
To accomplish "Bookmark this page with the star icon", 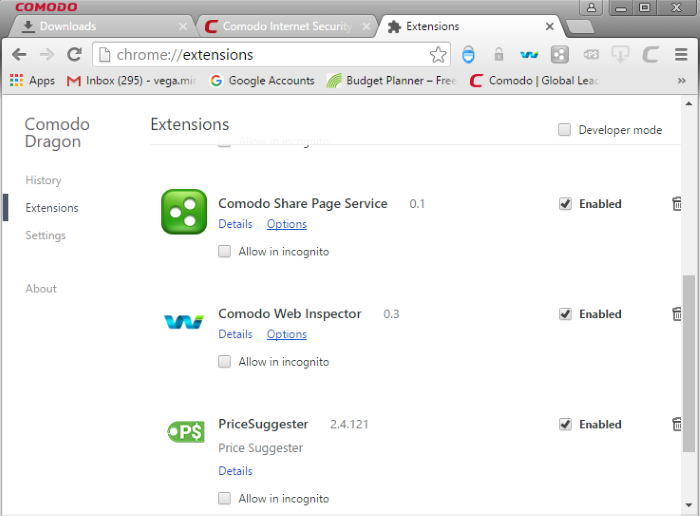I will tap(438, 54).
